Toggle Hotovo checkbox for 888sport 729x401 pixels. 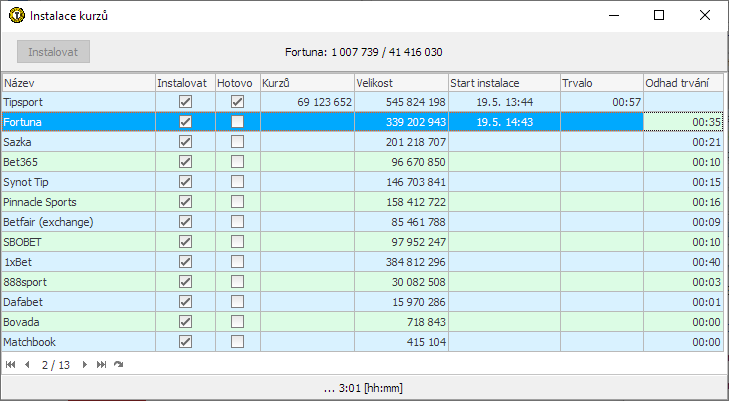(238, 281)
